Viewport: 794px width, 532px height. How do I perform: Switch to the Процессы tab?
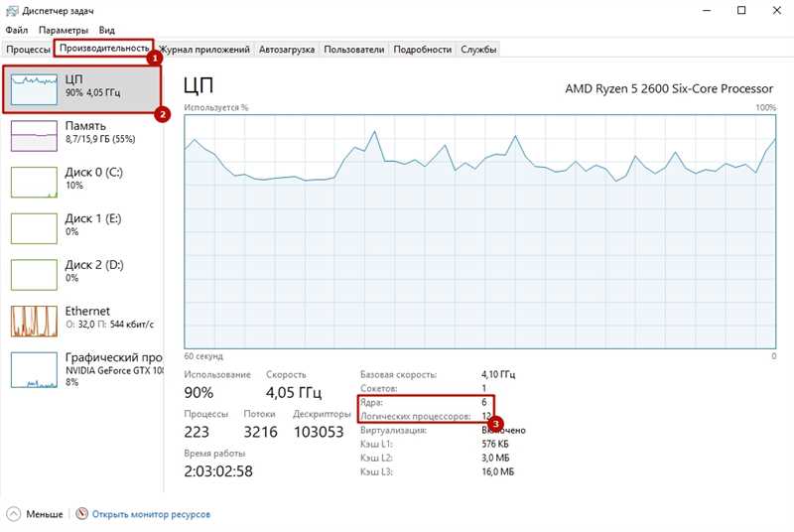coord(28,50)
